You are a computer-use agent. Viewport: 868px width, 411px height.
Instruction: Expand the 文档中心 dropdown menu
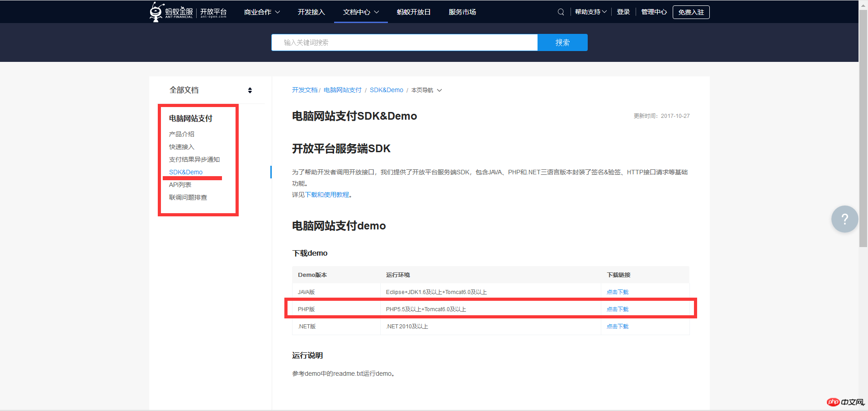pyautogui.click(x=361, y=12)
